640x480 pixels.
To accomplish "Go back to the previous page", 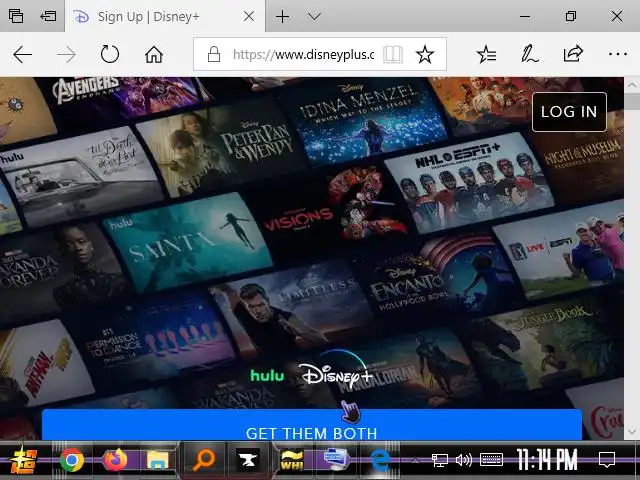I will pos(22,54).
